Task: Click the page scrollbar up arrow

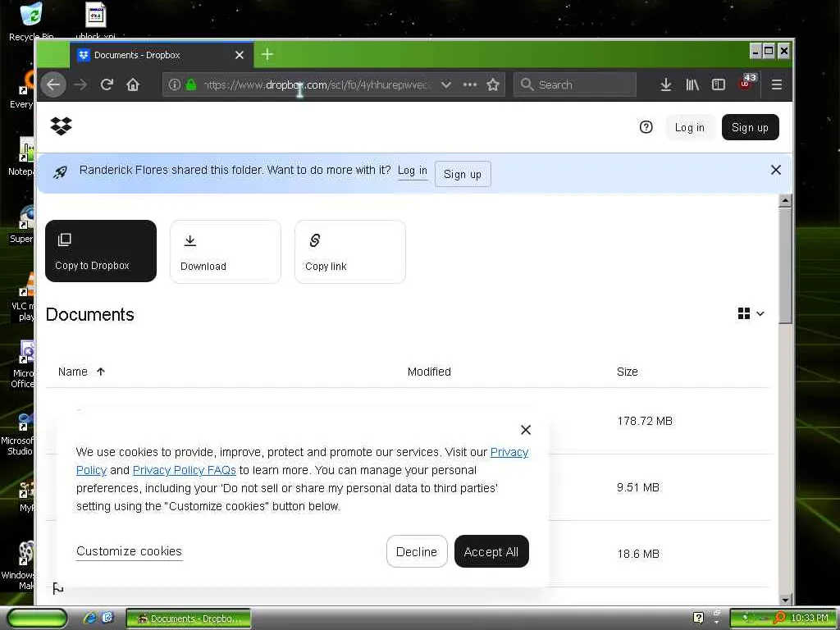Action: (785, 201)
